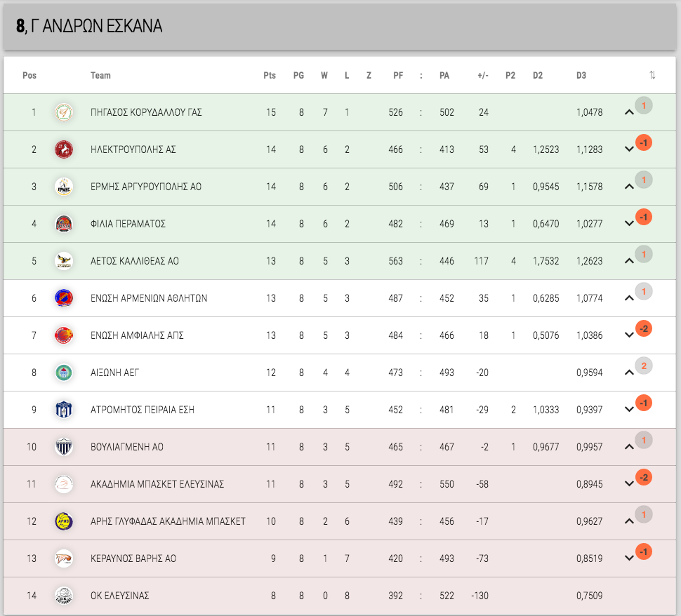The width and height of the screenshot is (681, 616).
Task: Click the ΕΝΩΣΗ ΑΡΜΕΝΙΩΝ ΑΘΛΗΤΩΝ team logo
Action: coord(64,298)
